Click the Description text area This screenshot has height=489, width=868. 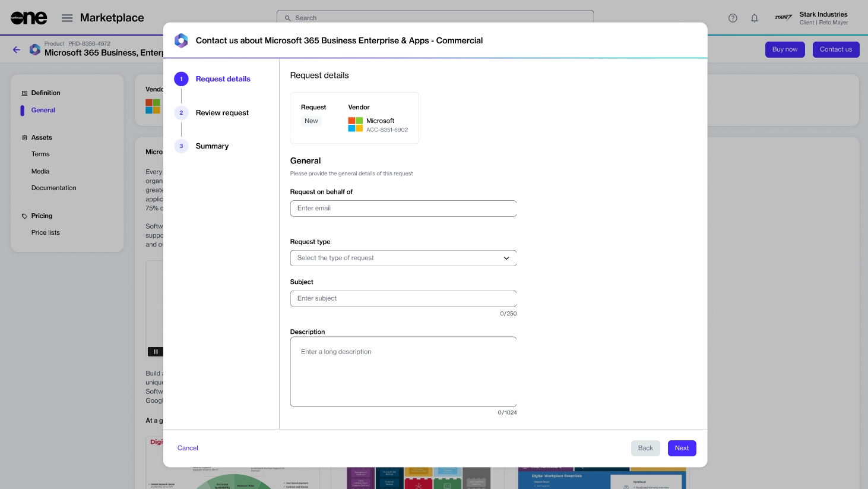pyautogui.click(x=403, y=372)
